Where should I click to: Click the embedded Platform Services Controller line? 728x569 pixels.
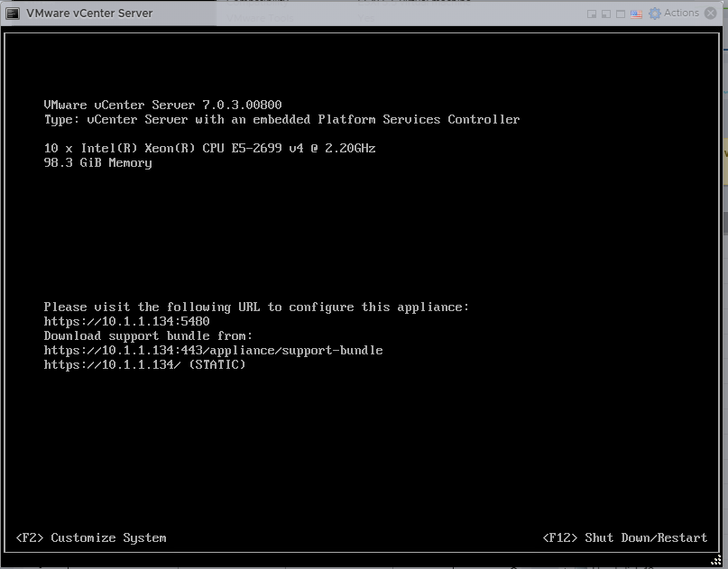pyautogui.click(x=281, y=119)
